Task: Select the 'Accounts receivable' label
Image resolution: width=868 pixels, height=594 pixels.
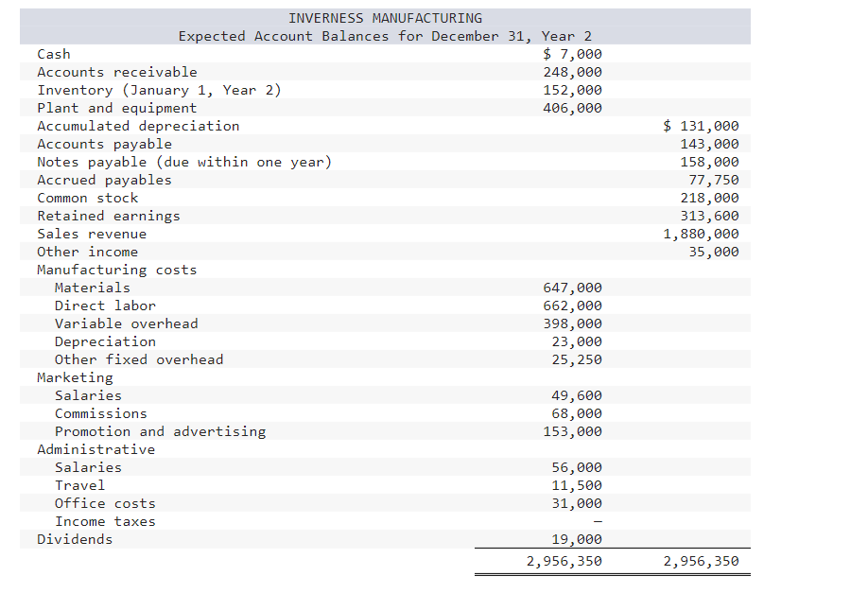Action: coord(117,72)
